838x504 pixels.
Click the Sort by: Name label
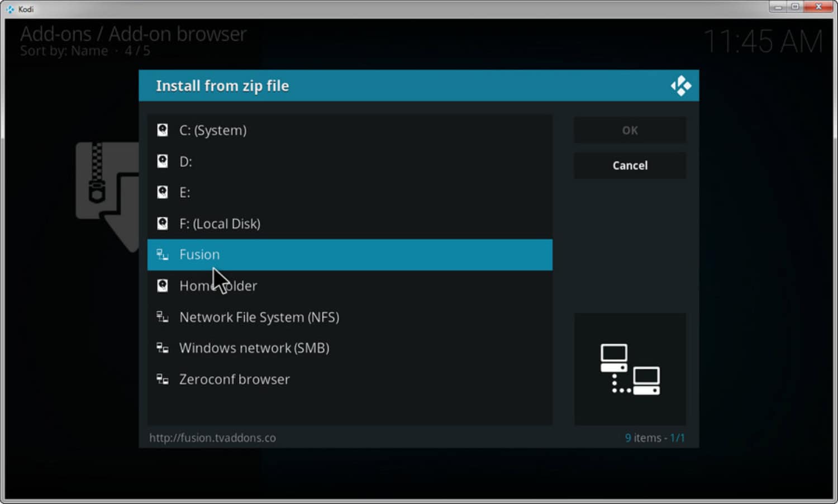[x=64, y=51]
